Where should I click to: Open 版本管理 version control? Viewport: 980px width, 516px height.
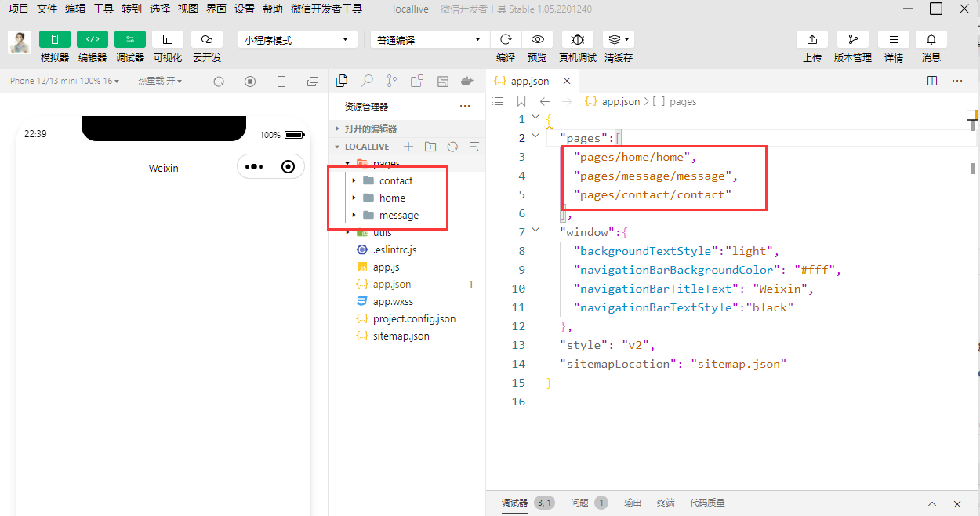[853, 39]
